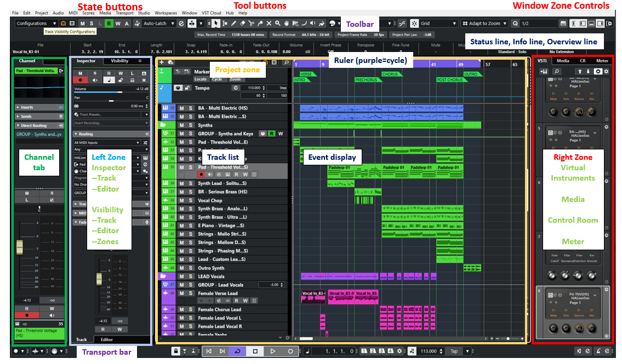This screenshot has width=622, height=364.
Task: Select the Object Selection arrow tool
Action: (216, 24)
